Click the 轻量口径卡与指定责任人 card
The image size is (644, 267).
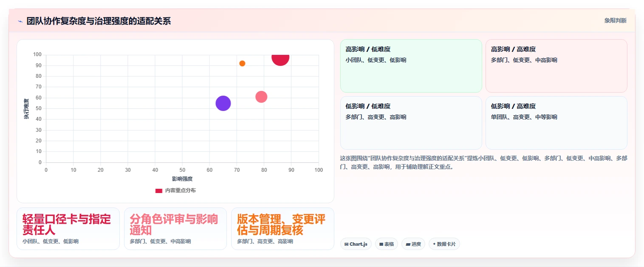point(68,229)
